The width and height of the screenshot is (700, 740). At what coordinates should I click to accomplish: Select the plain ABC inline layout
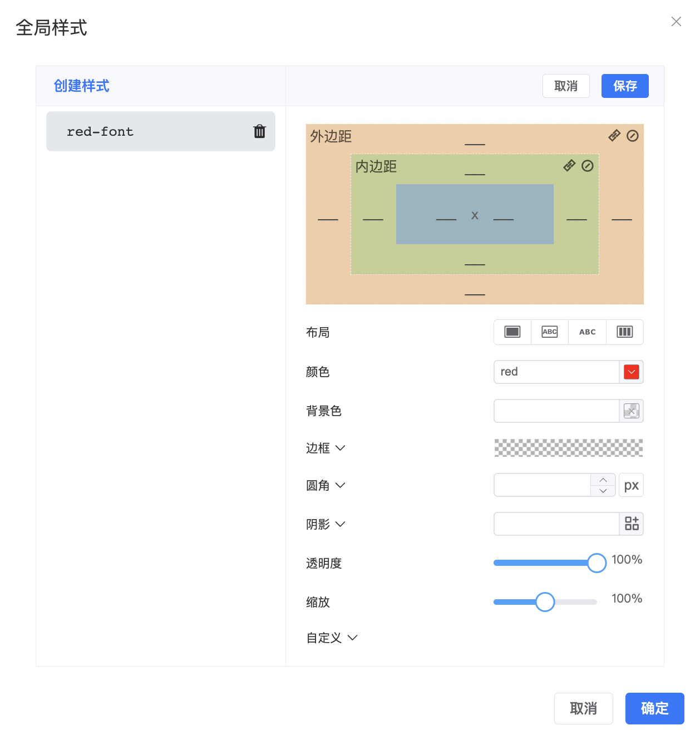pyautogui.click(x=587, y=332)
